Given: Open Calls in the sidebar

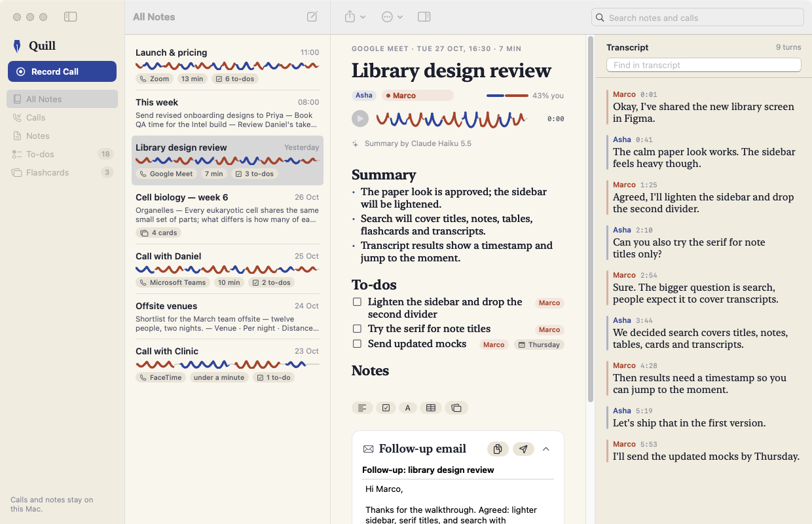Looking at the screenshot, I should click(x=62, y=117).
